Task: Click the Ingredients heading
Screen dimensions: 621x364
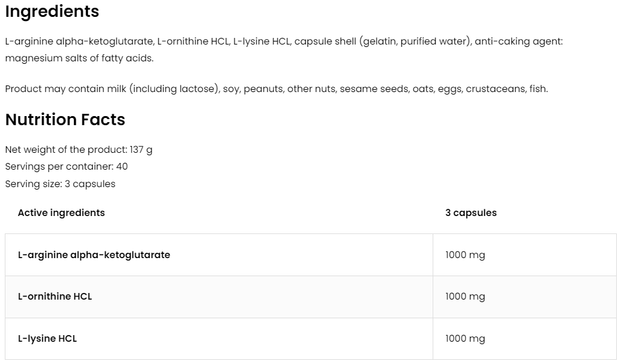Action: coord(52,11)
